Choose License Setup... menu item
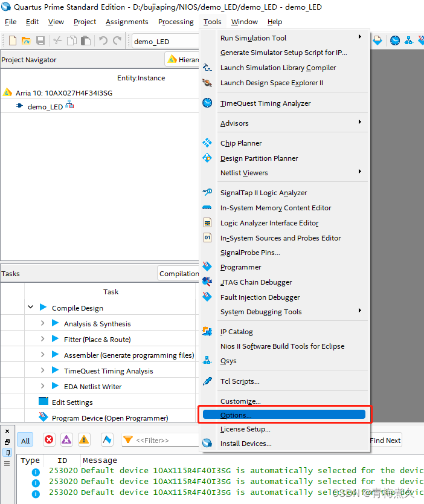The width and height of the screenshot is (424, 504). coord(284,429)
